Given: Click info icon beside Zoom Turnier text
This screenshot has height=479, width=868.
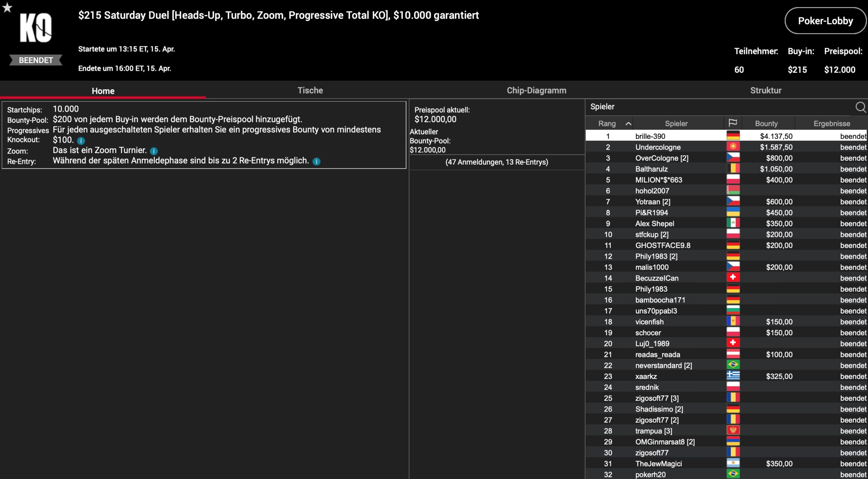Looking at the screenshot, I should (x=154, y=151).
